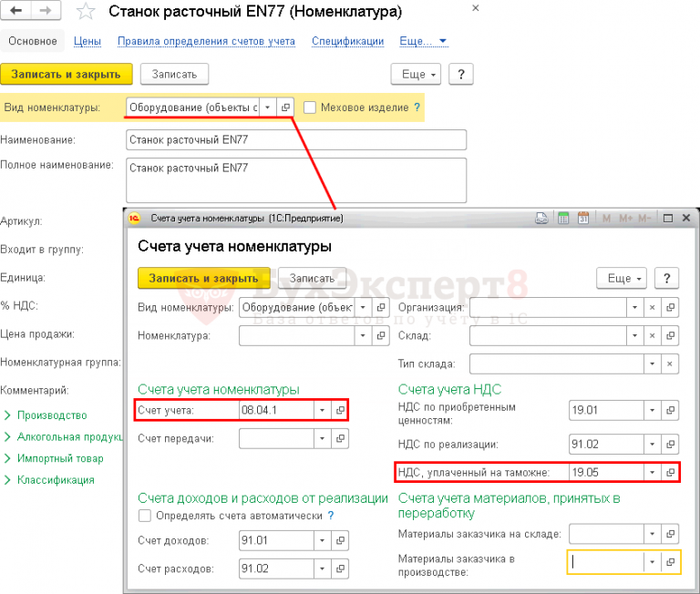The width and height of the screenshot is (700, 594).
Task: Open НДС по реализации 91.02 account icon
Action: [670, 444]
